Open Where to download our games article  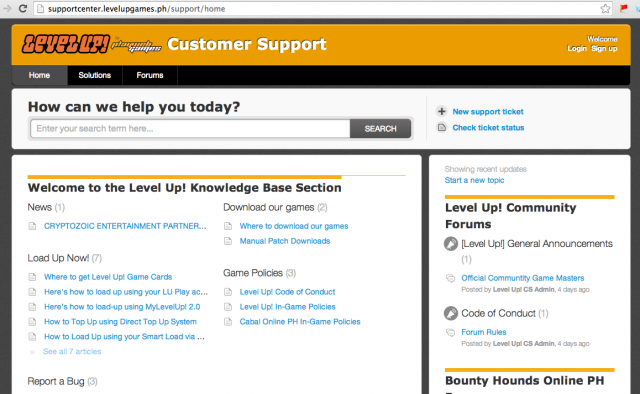294,226
